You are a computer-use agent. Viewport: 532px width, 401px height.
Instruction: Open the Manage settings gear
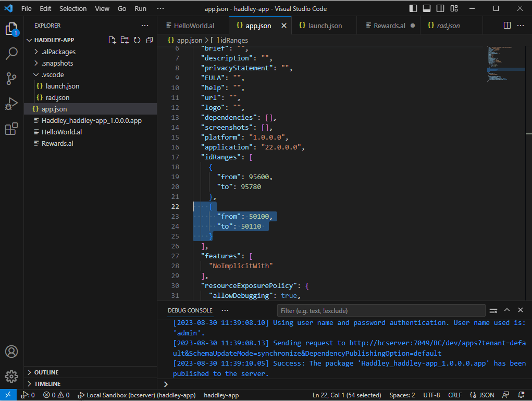(11, 375)
